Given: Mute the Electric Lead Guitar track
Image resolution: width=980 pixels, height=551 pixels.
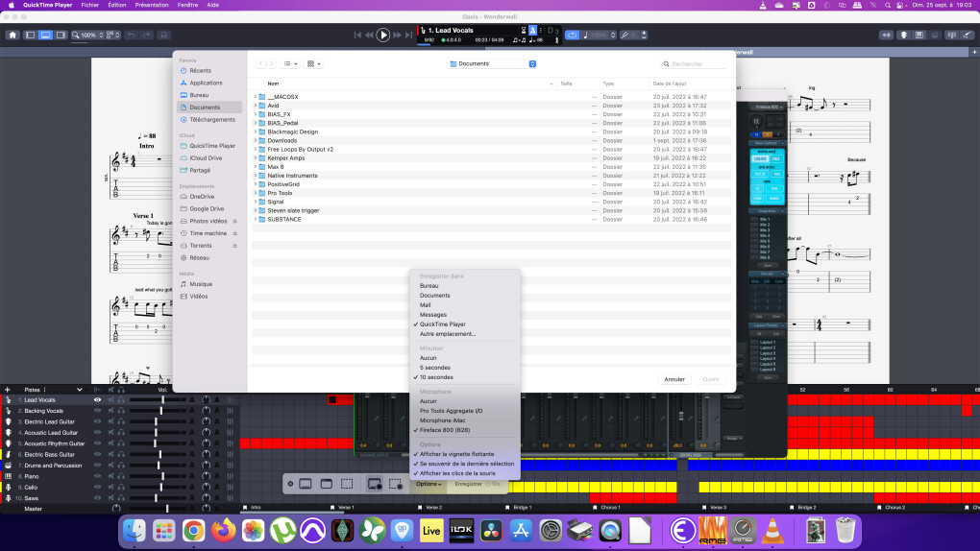Looking at the screenshot, I should [x=111, y=421].
